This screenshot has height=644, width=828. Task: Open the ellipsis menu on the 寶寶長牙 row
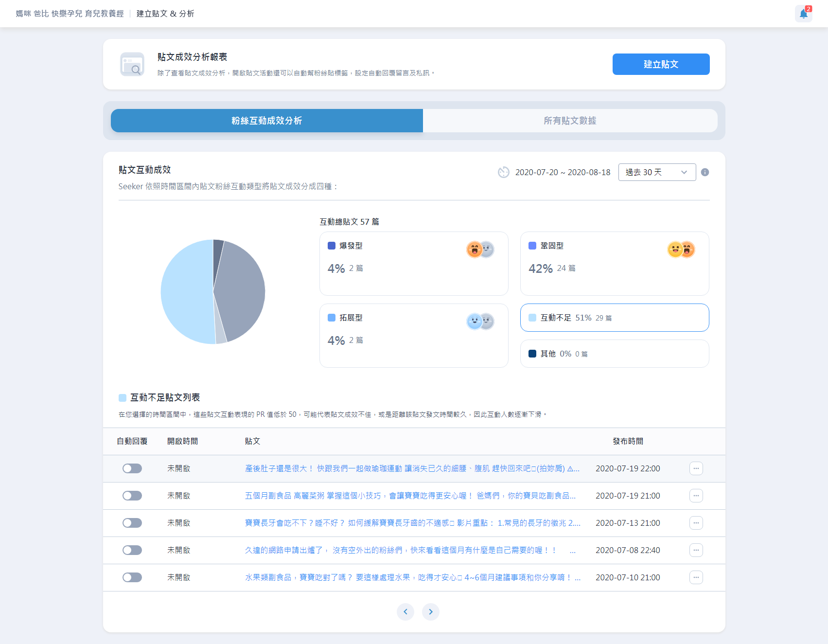[696, 523]
